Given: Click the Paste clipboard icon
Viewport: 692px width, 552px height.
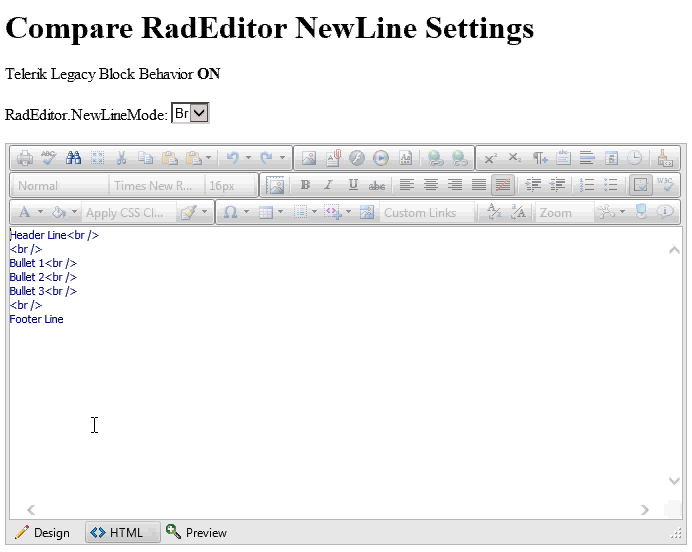Looking at the screenshot, I should 169,158.
